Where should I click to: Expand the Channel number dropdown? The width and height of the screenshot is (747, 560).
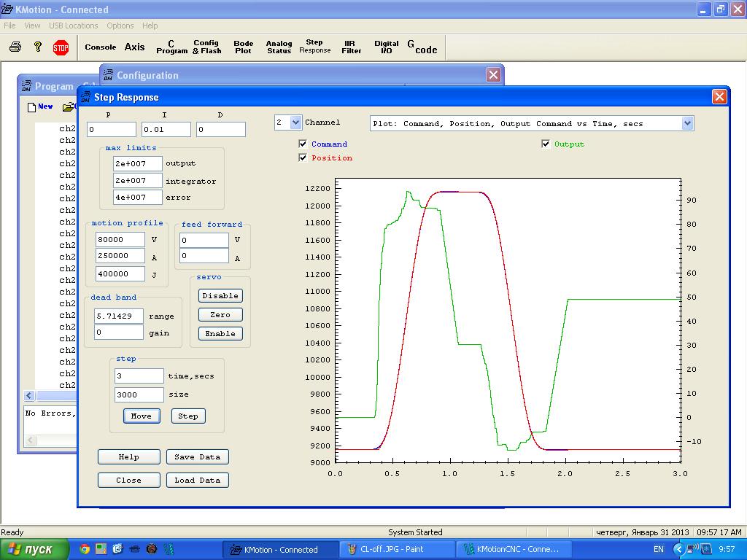295,123
